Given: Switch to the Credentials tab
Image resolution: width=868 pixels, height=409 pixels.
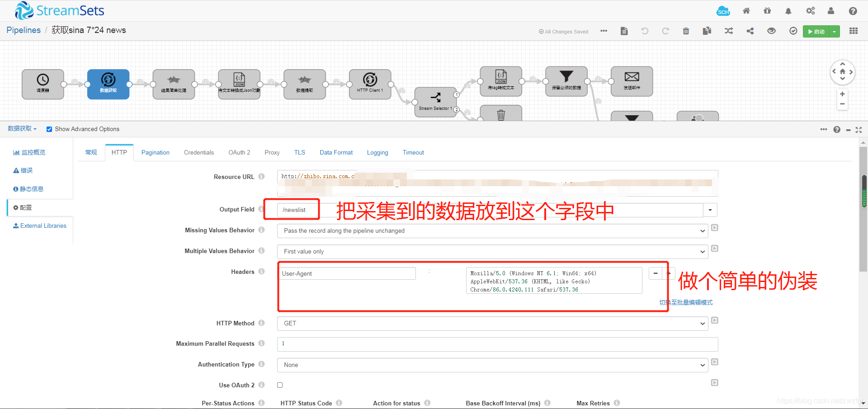Looking at the screenshot, I should 199,152.
